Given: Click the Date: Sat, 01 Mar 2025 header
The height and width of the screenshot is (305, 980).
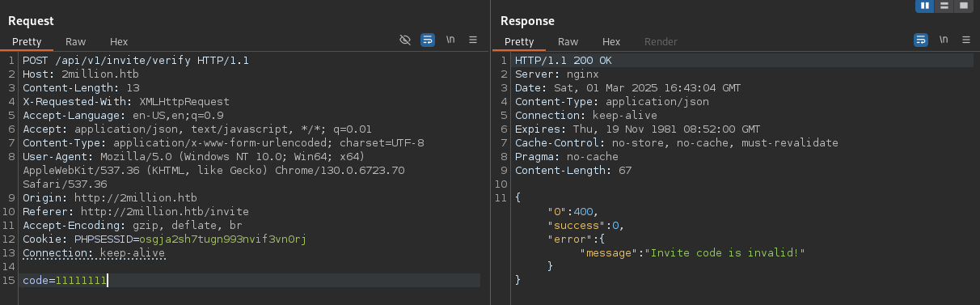Looking at the screenshot, I should coord(628,87).
